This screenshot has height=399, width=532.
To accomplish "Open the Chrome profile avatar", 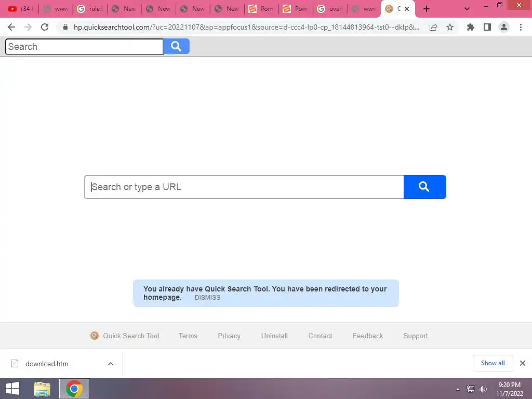I will (x=504, y=27).
